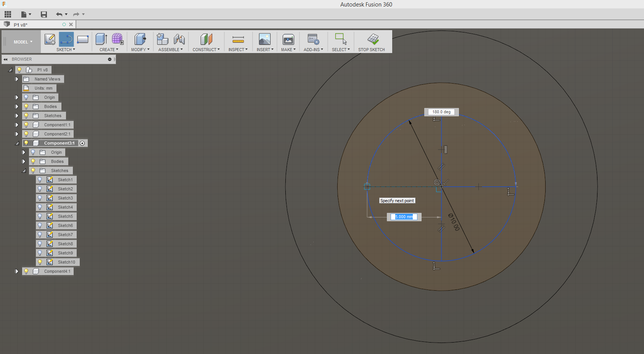Expand the Component1:1 tree node

point(17,125)
